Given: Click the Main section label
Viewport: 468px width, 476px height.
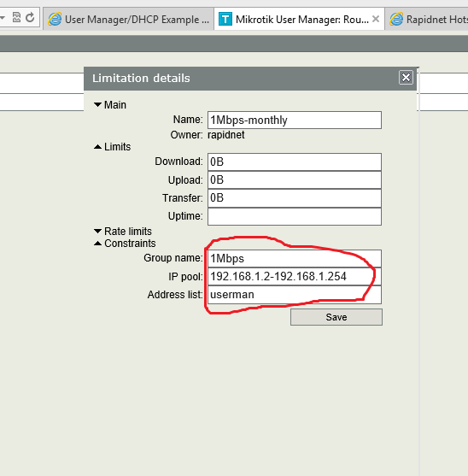Looking at the screenshot, I should (115, 105).
